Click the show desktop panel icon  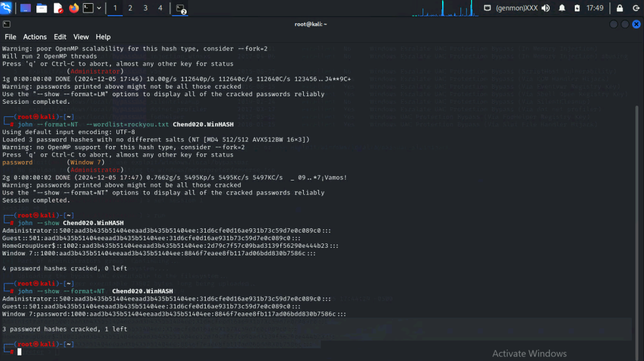pyautogui.click(x=25, y=8)
